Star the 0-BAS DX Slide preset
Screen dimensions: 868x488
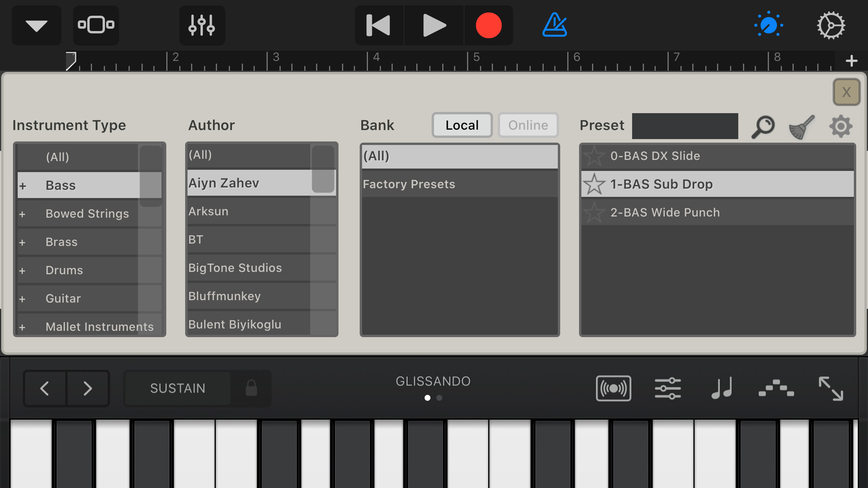pyautogui.click(x=594, y=156)
